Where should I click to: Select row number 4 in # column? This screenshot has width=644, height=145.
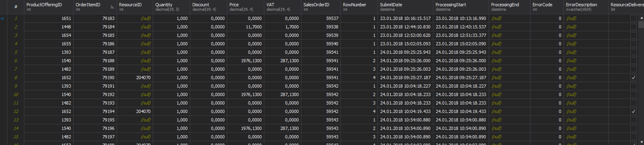pos(16,44)
